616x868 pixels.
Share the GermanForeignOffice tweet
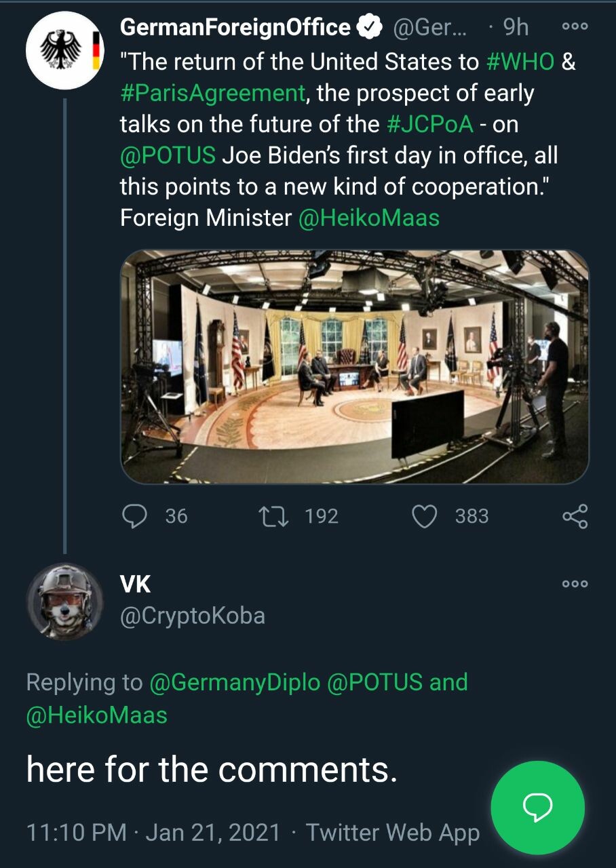coord(575,517)
